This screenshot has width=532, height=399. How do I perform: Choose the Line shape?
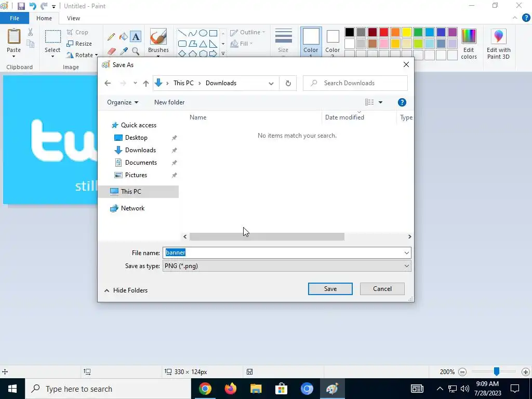[x=182, y=33]
